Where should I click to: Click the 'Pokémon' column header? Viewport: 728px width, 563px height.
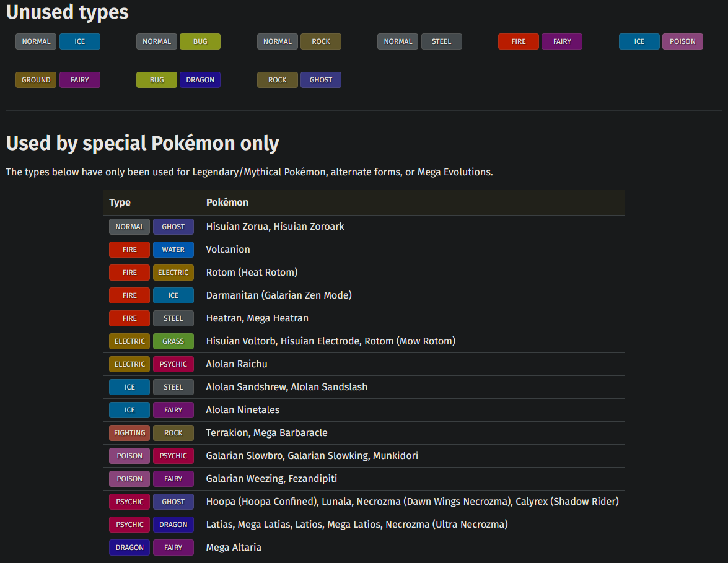412,203
